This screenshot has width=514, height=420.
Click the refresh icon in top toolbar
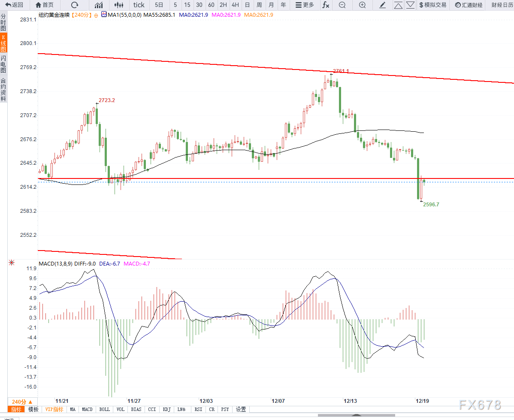(x=75, y=5)
